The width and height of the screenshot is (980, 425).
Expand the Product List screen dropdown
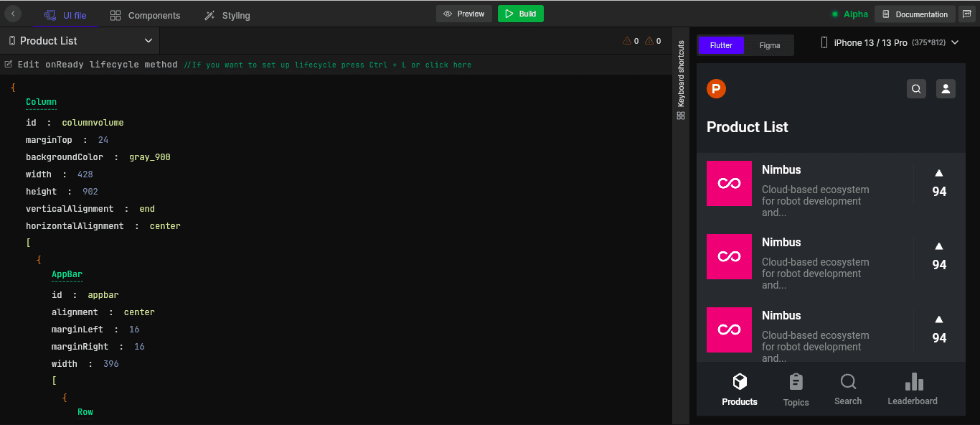80,41
